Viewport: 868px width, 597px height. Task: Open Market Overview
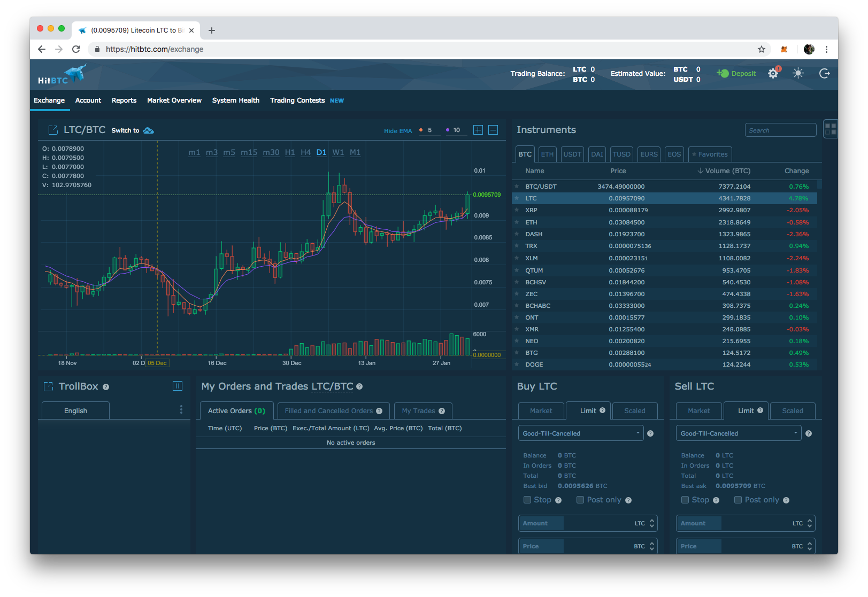(x=174, y=100)
